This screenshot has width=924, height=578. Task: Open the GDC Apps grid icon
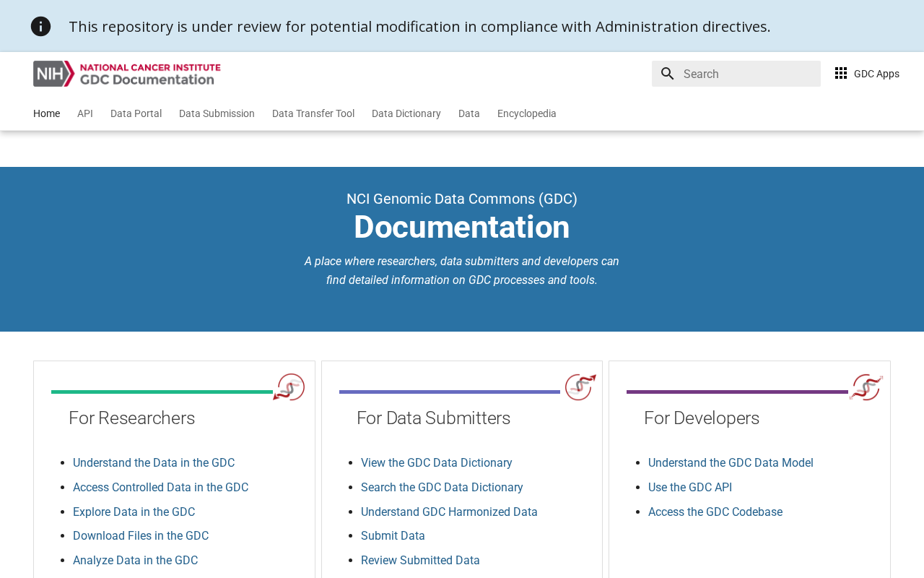click(x=841, y=73)
